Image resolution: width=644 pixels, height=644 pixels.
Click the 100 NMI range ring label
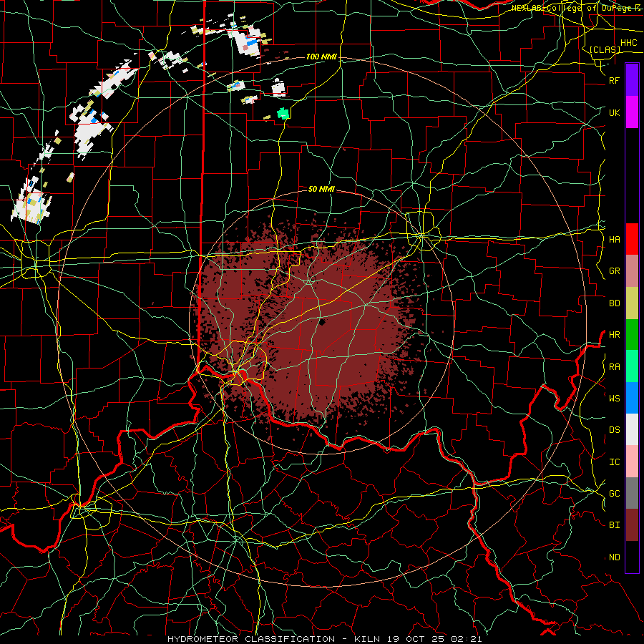pos(321,57)
